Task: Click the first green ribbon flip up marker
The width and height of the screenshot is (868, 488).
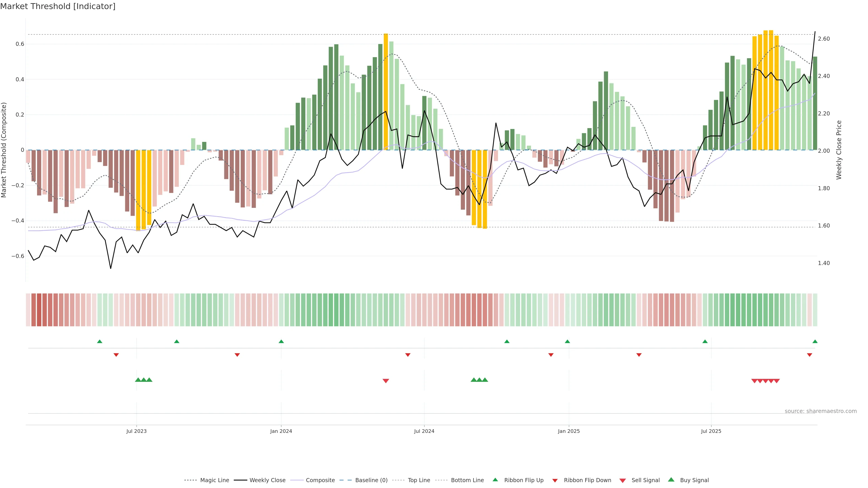Action: click(x=100, y=342)
